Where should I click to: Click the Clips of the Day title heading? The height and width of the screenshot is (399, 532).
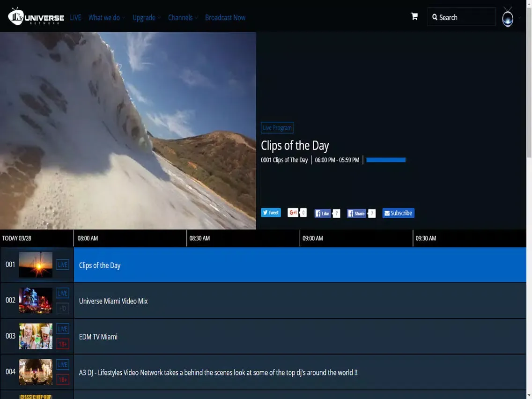click(x=295, y=146)
